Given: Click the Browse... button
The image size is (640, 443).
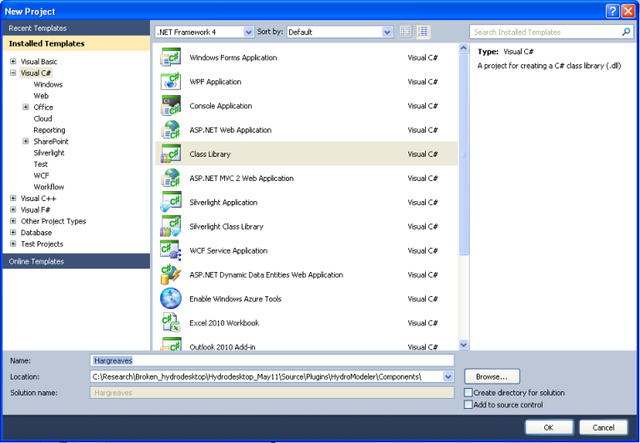Looking at the screenshot, I should tap(492, 376).
